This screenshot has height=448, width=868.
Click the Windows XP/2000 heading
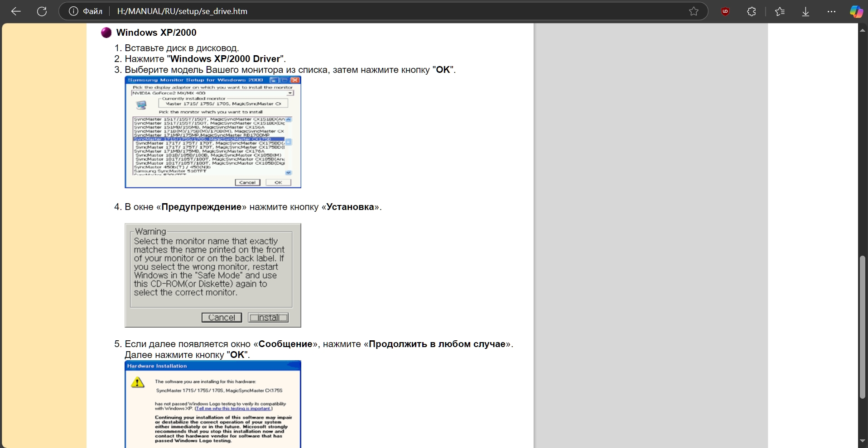(156, 33)
